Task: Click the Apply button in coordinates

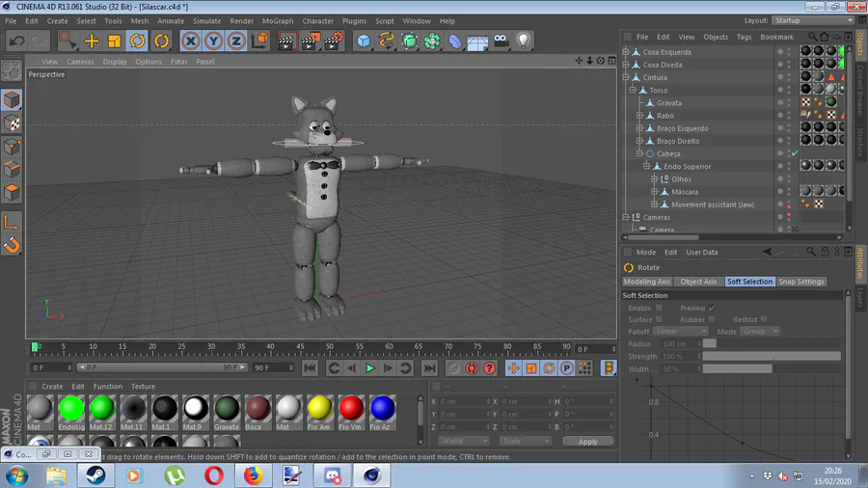Action: (x=587, y=441)
